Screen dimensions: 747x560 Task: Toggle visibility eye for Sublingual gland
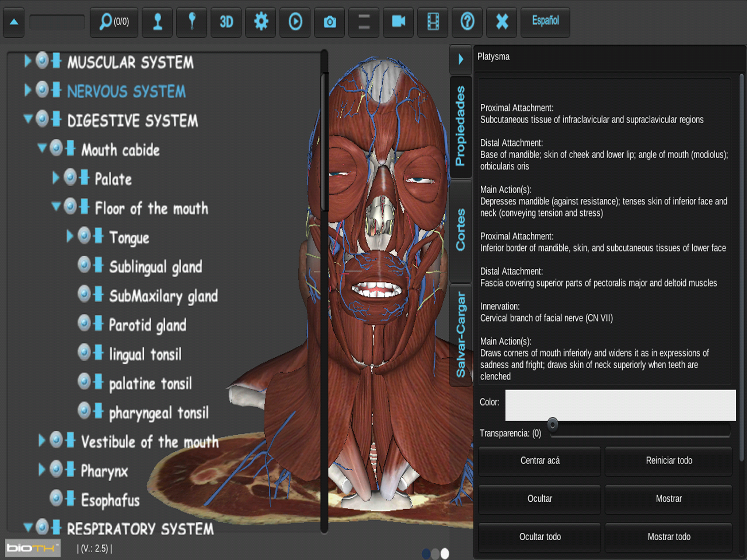[84, 265]
